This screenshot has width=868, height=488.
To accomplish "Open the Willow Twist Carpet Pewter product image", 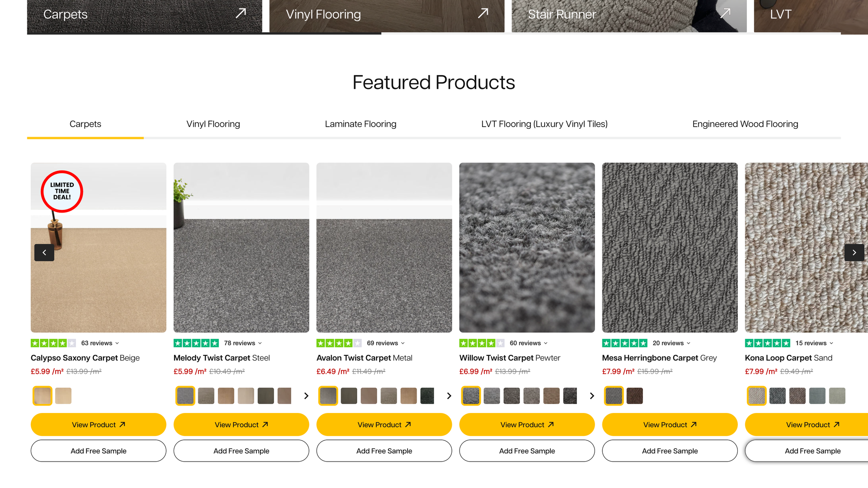I will point(527,248).
